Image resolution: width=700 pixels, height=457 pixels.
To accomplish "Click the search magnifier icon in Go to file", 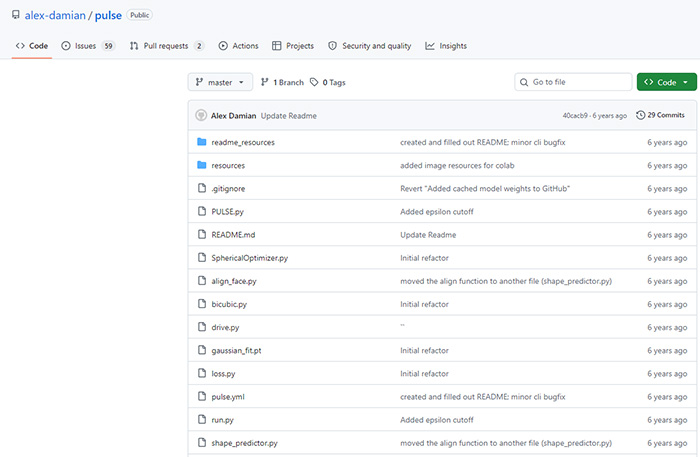I will (524, 82).
